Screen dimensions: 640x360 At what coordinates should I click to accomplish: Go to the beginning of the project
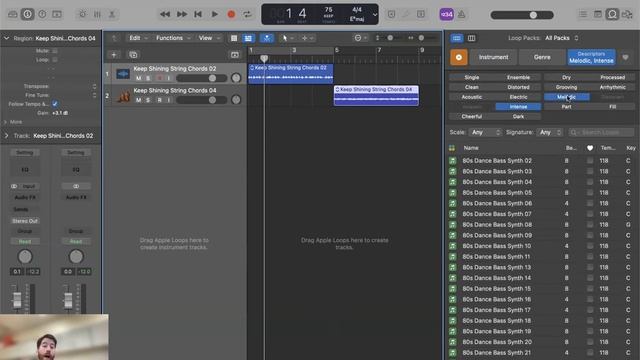pos(198,14)
